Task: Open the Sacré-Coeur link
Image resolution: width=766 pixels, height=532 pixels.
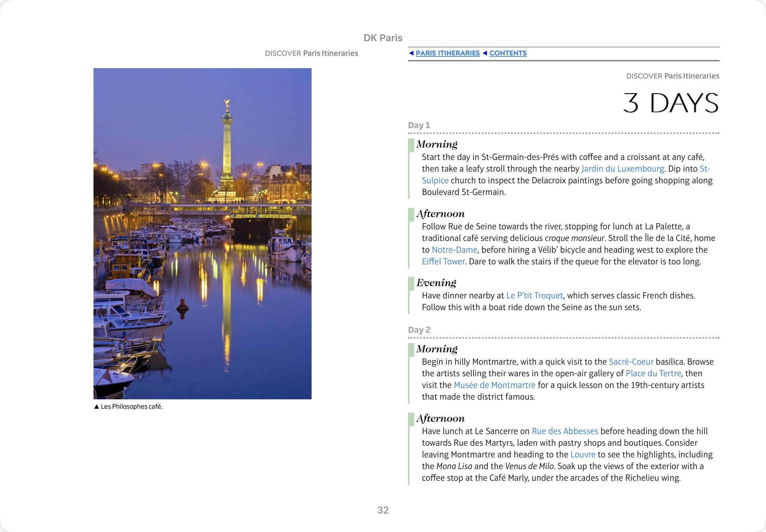Action: tap(631, 362)
